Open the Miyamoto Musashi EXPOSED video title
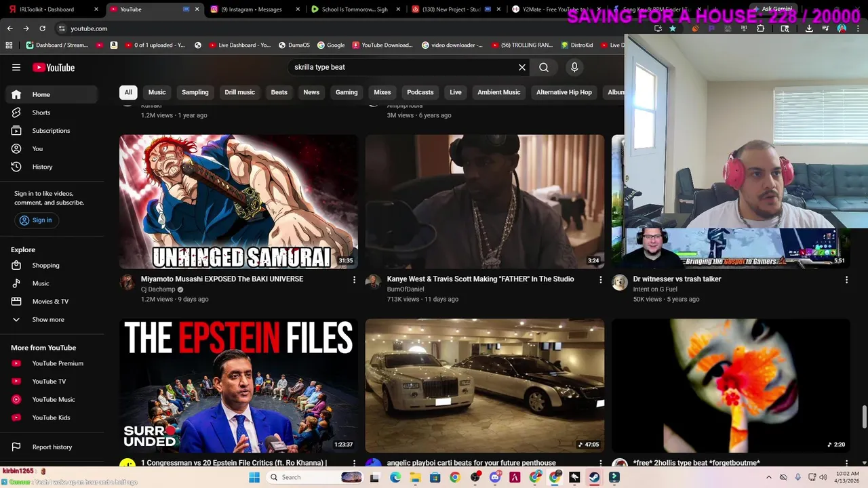 coord(222,279)
